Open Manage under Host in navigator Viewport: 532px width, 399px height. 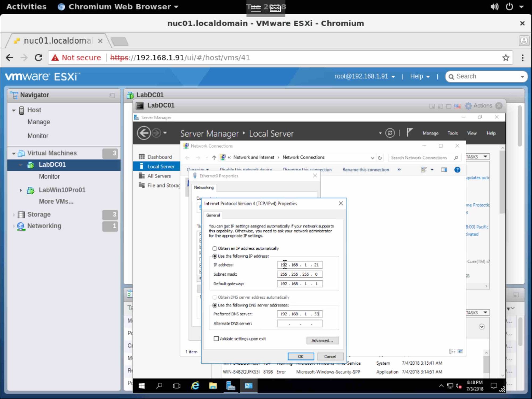(39, 122)
